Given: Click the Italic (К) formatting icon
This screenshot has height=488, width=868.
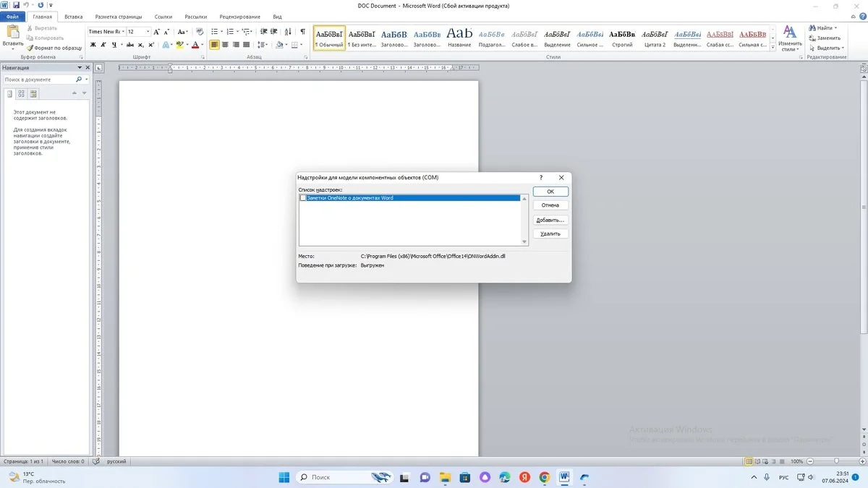Looking at the screenshot, I should tap(103, 45).
